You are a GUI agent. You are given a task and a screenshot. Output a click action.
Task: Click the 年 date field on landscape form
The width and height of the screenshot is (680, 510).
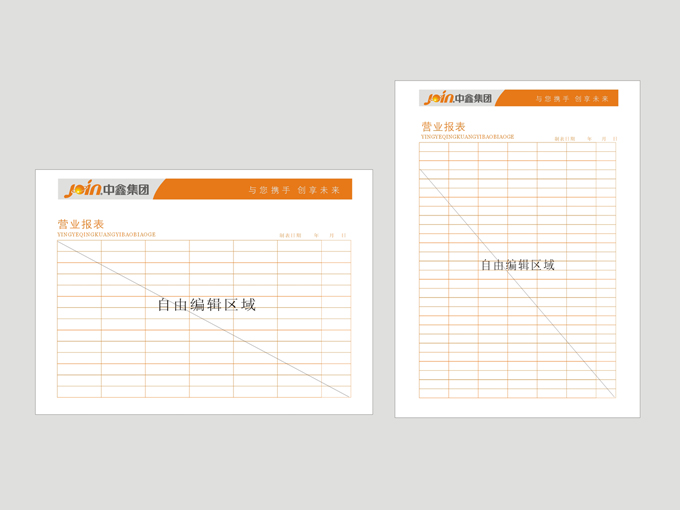(x=316, y=235)
